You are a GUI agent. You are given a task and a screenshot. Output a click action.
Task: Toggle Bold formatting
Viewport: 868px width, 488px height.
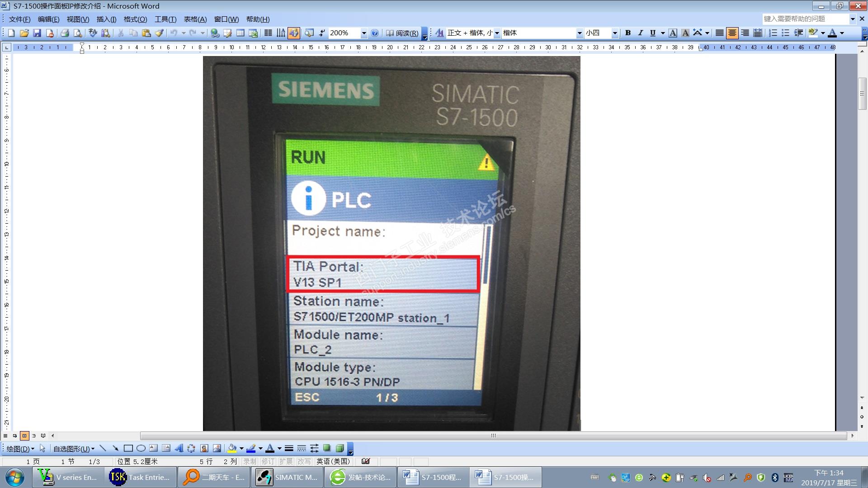627,33
